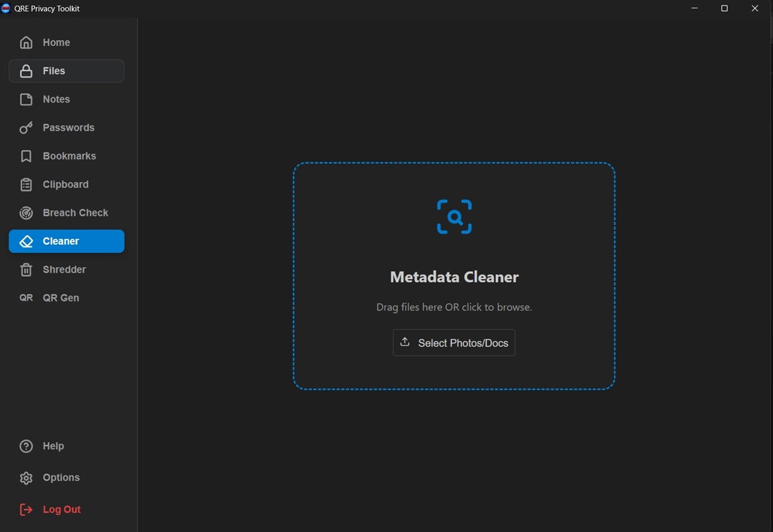Open the Options settings gear
The width and height of the screenshot is (773, 532).
pyautogui.click(x=25, y=477)
